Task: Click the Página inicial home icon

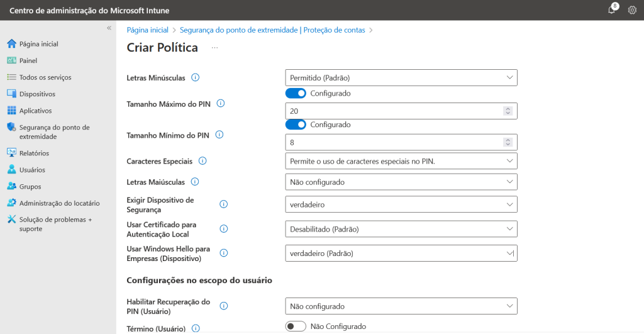Action: coord(11,43)
